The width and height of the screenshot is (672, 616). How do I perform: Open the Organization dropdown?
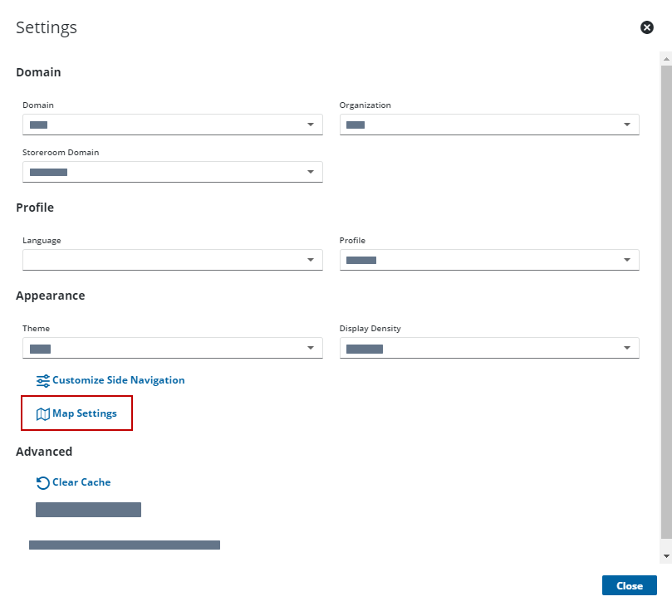point(489,125)
